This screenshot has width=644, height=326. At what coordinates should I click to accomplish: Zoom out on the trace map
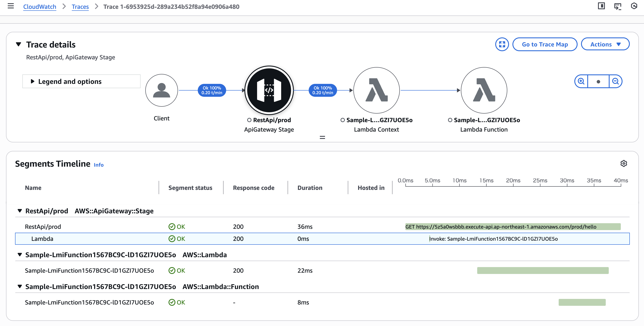(615, 81)
